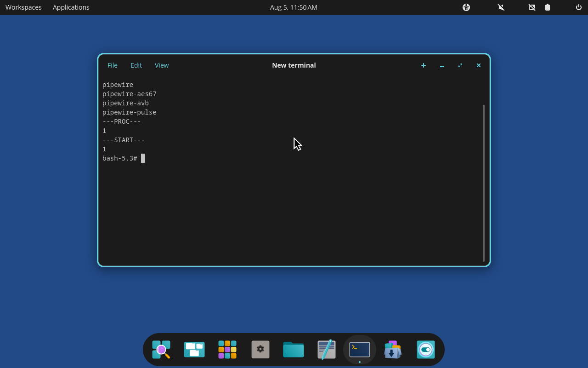Open text editor from dock
Image resolution: width=588 pixels, height=368 pixels.
327,350
